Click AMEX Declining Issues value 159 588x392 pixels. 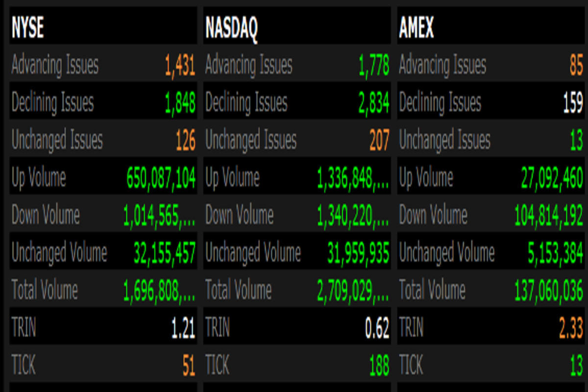click(x=573, y=103)
